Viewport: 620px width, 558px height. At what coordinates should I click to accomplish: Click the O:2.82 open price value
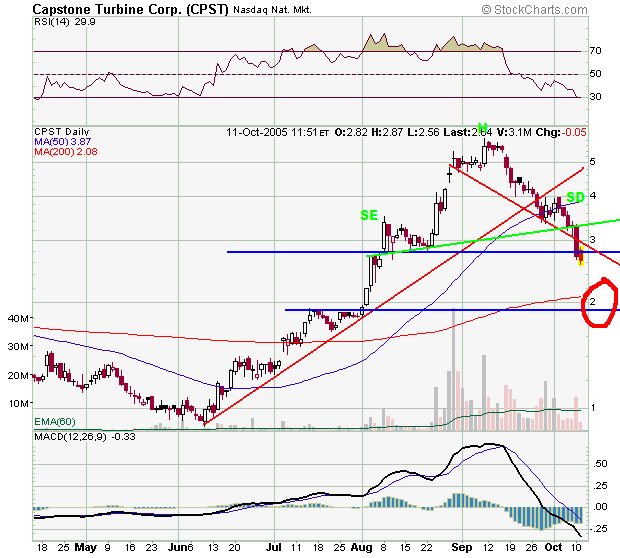(351, 132)
